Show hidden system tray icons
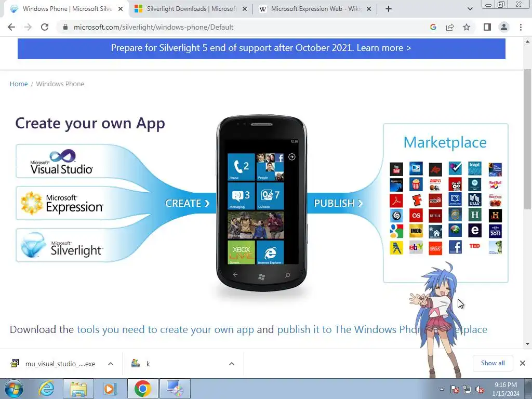Viewport: 532px width, 399px height. (442, 389)
